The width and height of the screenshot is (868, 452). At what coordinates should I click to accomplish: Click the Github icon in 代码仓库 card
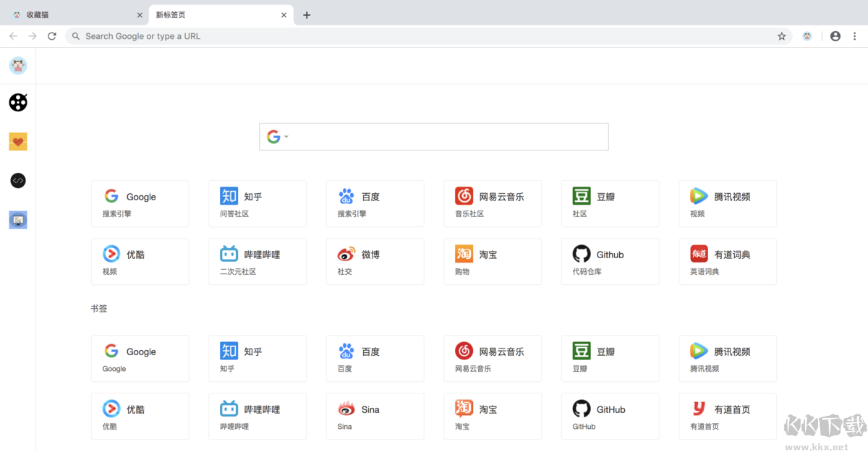582,254
